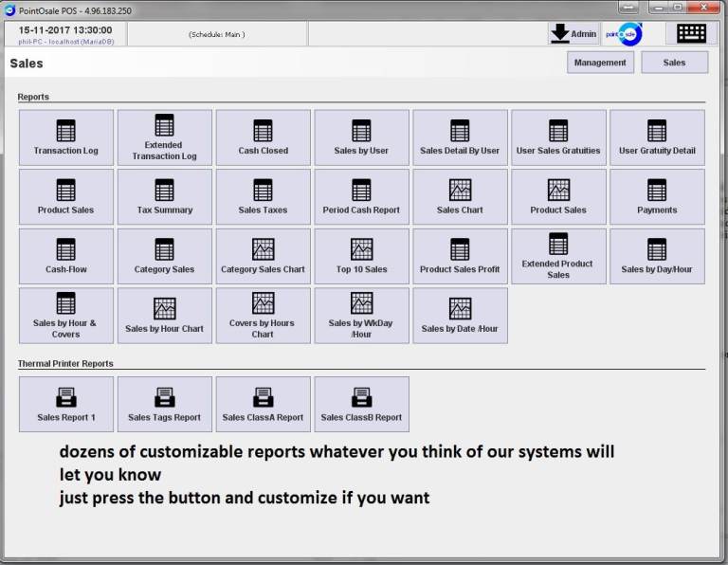
Task: Open the Payments report
Action: (x=657, y=197)
